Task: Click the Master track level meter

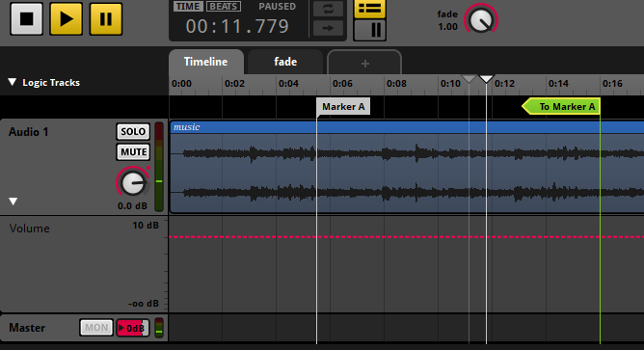Action: click(x=159, y=328)
